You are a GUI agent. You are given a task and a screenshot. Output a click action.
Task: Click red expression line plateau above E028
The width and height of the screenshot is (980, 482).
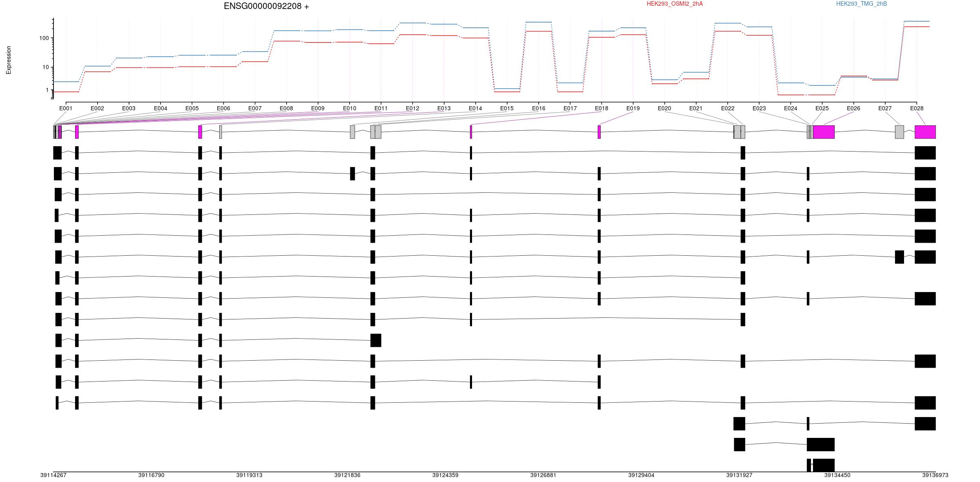pyautogui.click(x=917, y=27)
